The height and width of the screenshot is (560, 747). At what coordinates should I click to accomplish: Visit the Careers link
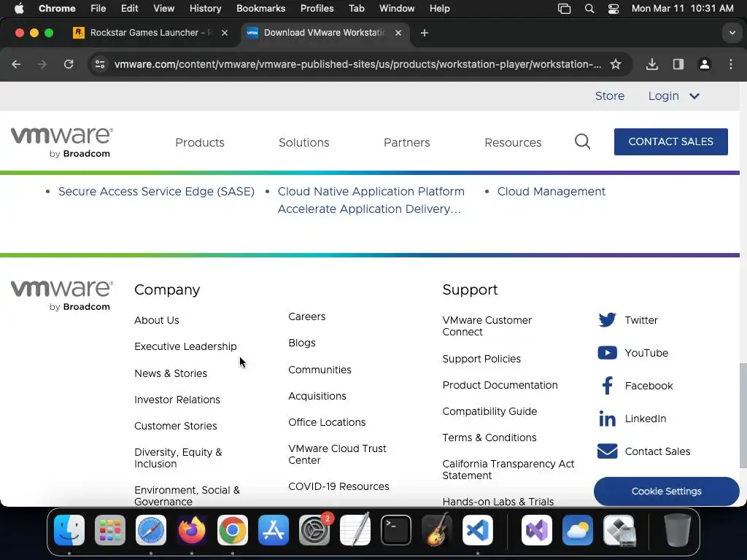(x=307, y=316)
